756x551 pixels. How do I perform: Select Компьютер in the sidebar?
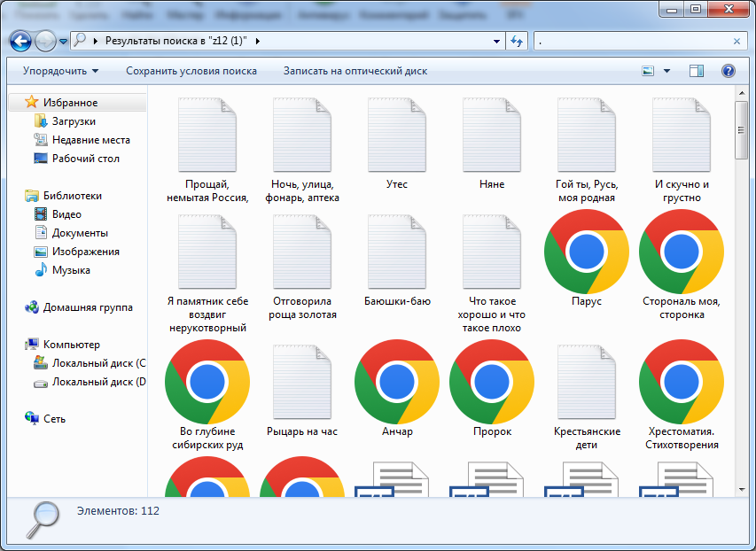72,345
